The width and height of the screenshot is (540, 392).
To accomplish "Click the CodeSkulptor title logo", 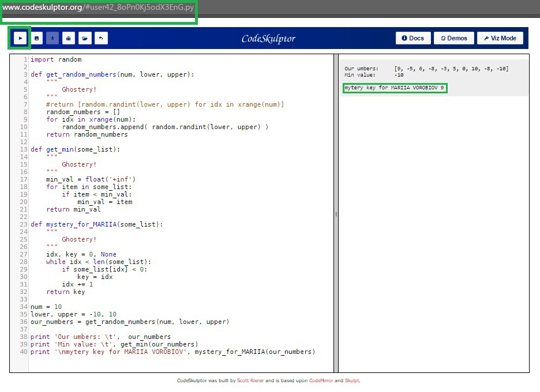I will point(268,39).
